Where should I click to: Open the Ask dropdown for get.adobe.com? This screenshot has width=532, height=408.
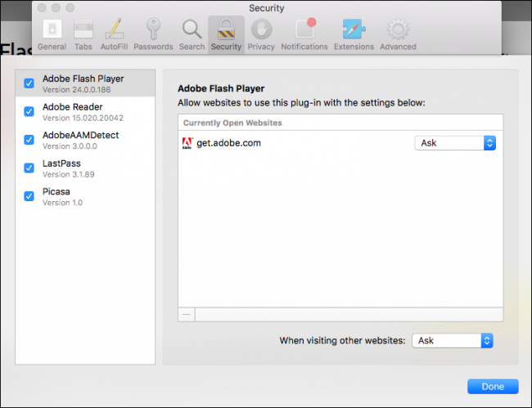tap(455, 143)
